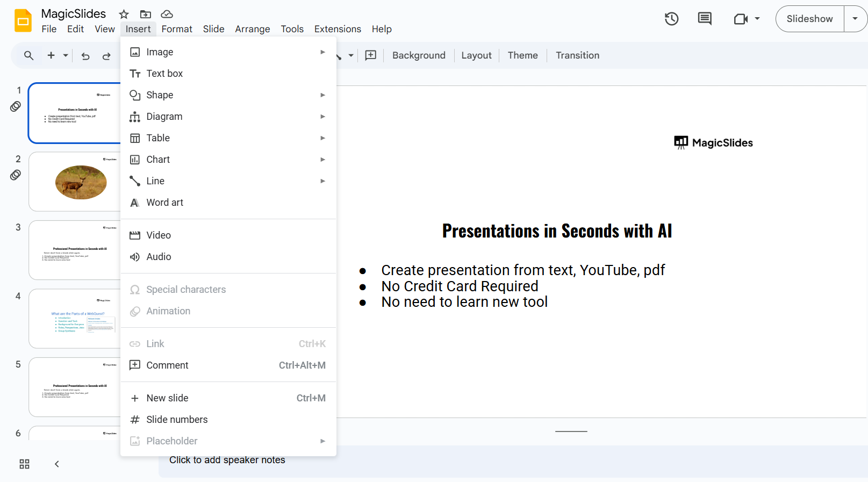This screenshot has width=868, height=482.
Task: Click the bullet 'No Credit Card Required'
Action: click(460, 286)
